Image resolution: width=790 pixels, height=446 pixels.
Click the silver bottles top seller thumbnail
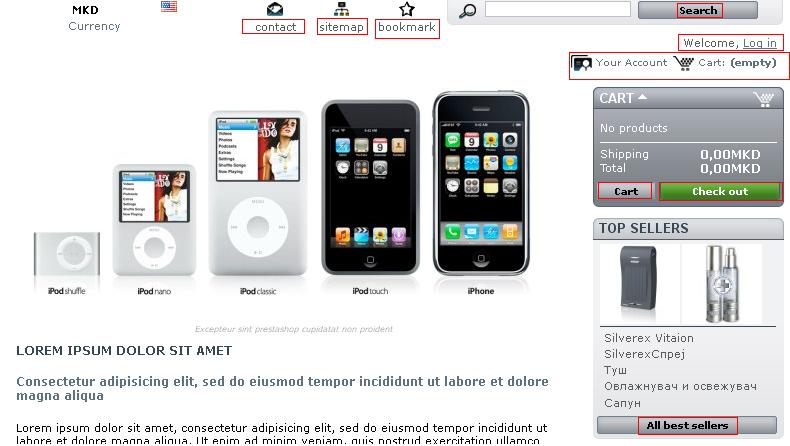point(721,284)
